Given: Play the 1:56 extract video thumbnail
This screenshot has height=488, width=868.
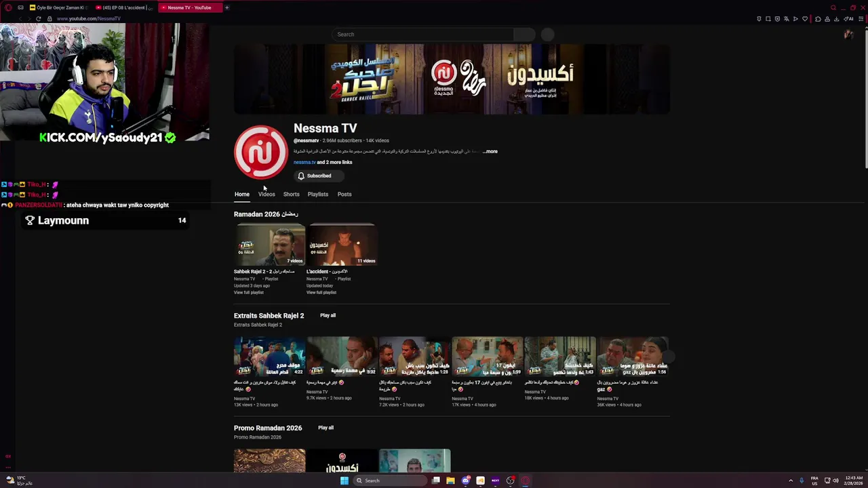Looking at the screenshot, I should [632, 357].
